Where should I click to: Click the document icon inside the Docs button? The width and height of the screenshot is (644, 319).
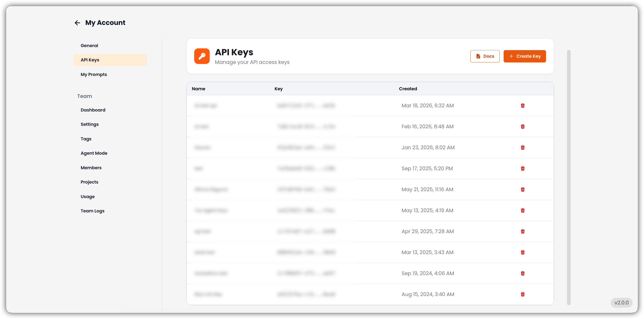(x=478, y=56)
